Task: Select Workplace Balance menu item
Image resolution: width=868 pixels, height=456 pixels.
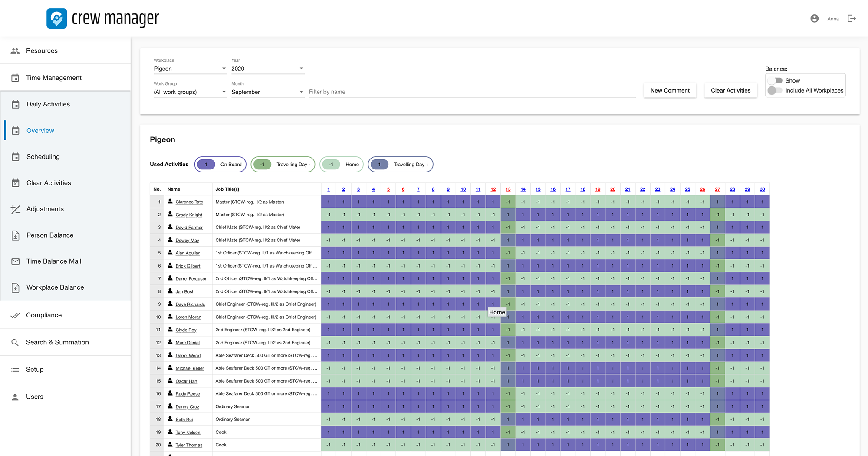Action: (55, 287)
